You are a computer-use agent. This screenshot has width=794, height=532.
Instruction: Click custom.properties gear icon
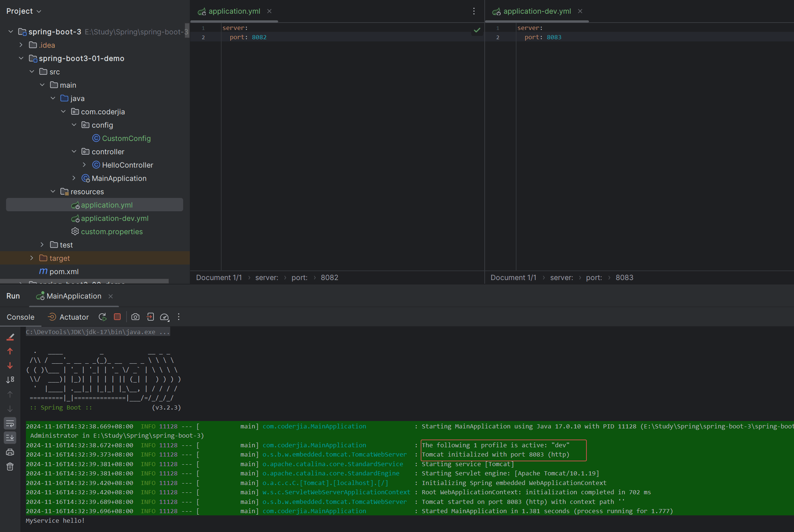(75, 231)
